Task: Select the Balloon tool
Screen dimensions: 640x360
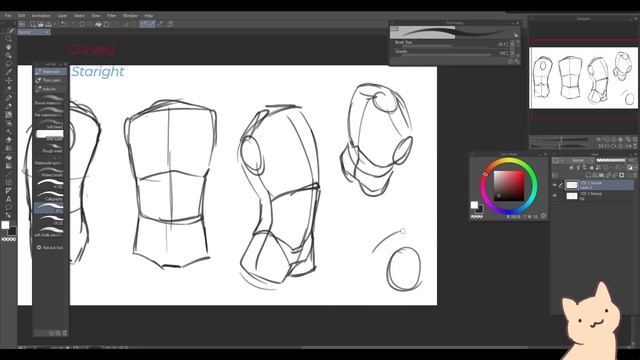Action: 9,207
